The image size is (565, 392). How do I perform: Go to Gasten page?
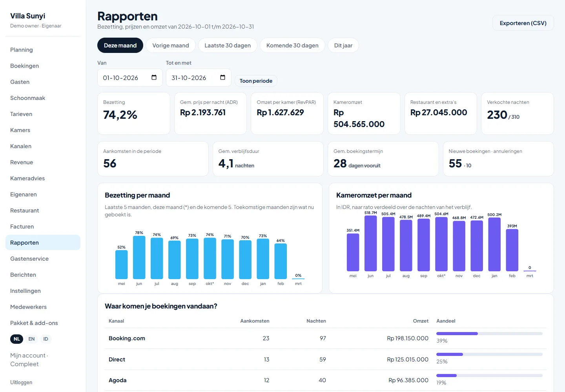point(43,82)
